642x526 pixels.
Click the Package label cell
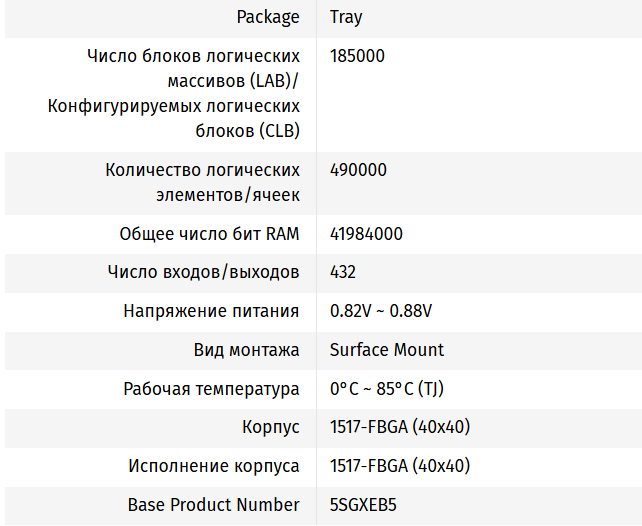(267, 17)
